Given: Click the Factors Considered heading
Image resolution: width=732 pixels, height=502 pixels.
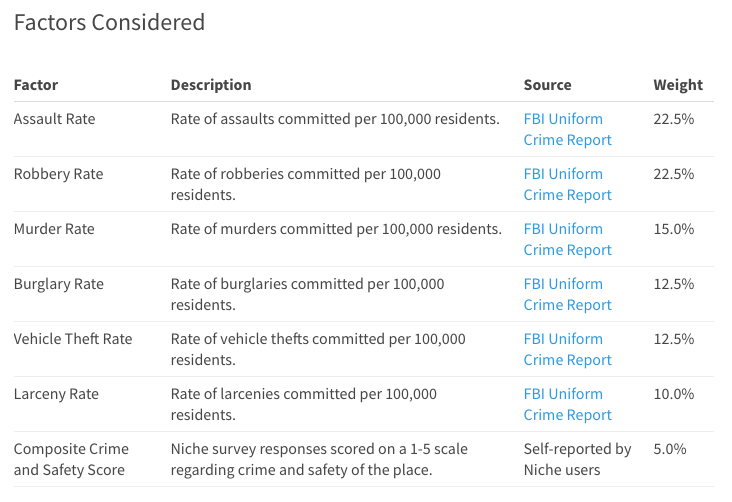Looking at the screenshot, I should point(109,22).
